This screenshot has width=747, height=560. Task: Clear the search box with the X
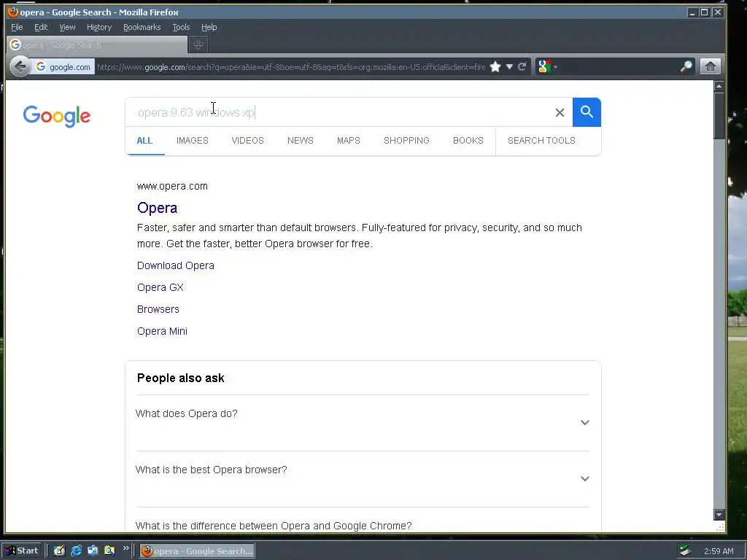pos(560,112)
